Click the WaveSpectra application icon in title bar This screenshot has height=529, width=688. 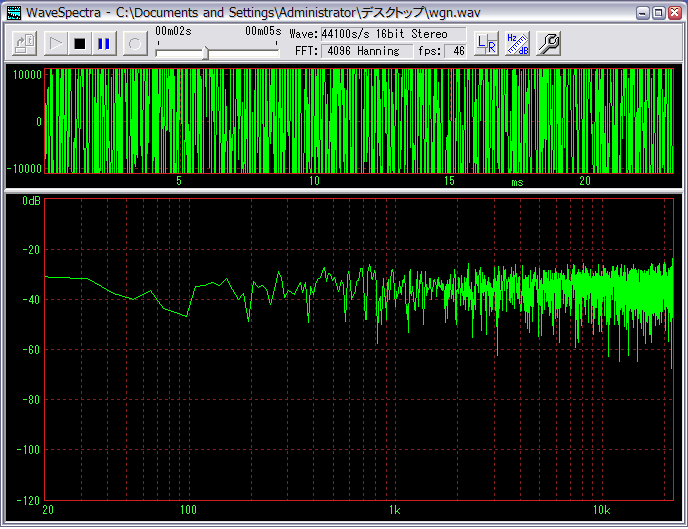click(14, 13)
